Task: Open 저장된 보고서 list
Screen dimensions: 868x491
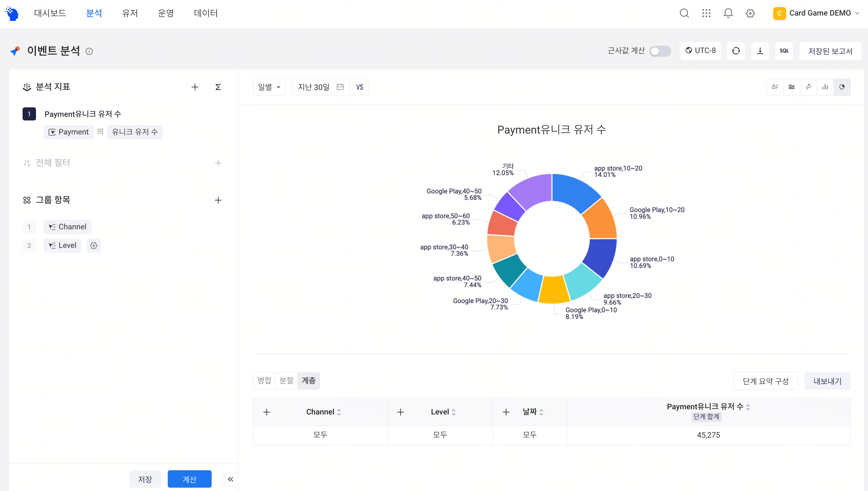Action: pos(830,51)
